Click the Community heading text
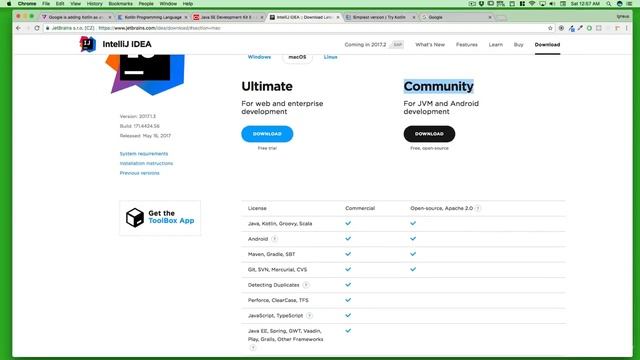640x360 pixels. point(439,87)
